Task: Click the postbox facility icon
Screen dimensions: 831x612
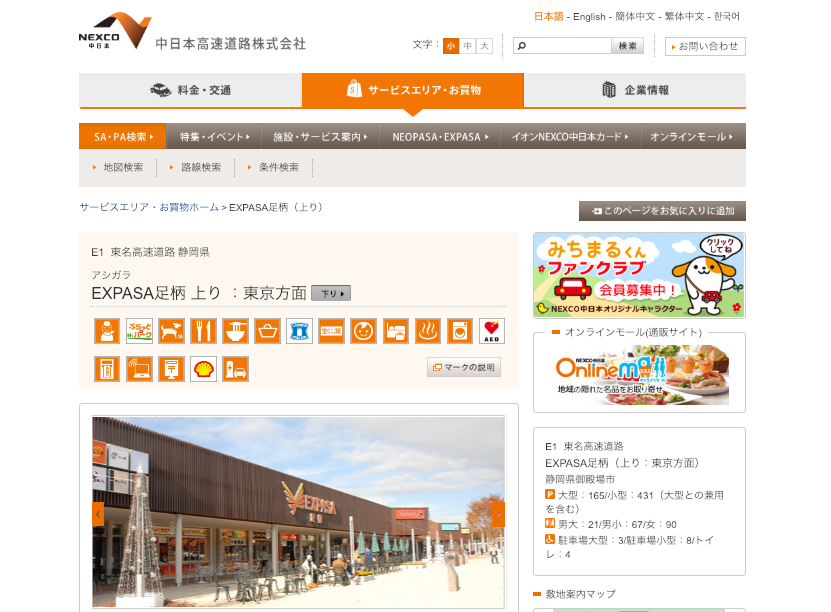Action: [x=171, y=369]
